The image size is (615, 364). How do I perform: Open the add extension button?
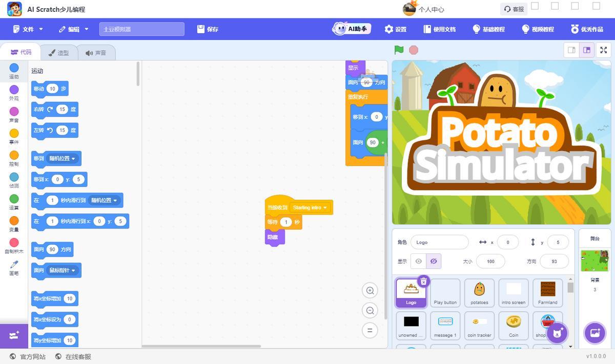14,335
